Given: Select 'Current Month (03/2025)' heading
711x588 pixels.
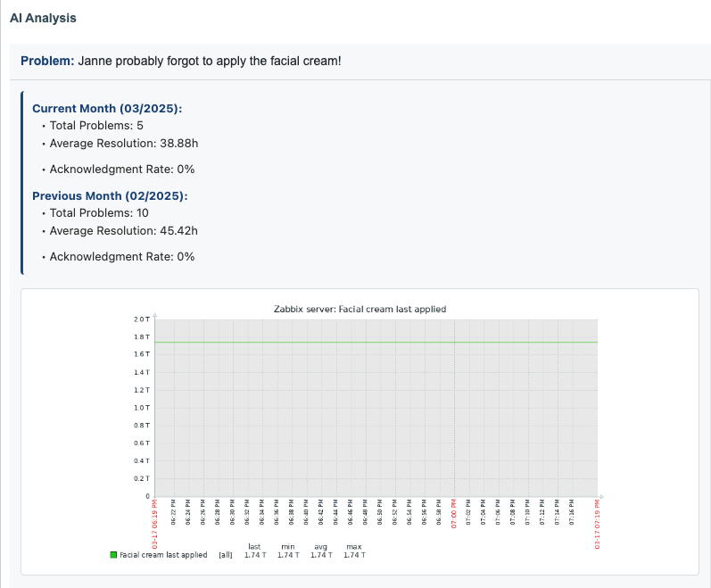Looking at the screenshot, I should [x=107, y=108].
